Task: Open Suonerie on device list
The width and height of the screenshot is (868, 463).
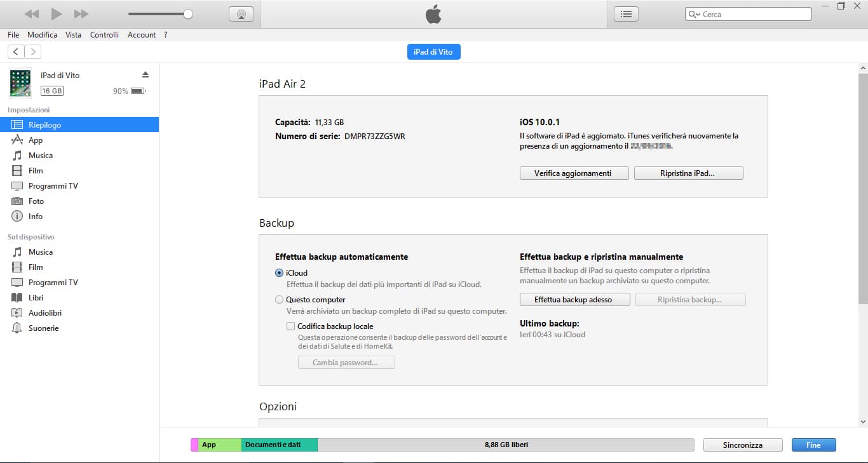Action: coord(43,328)
